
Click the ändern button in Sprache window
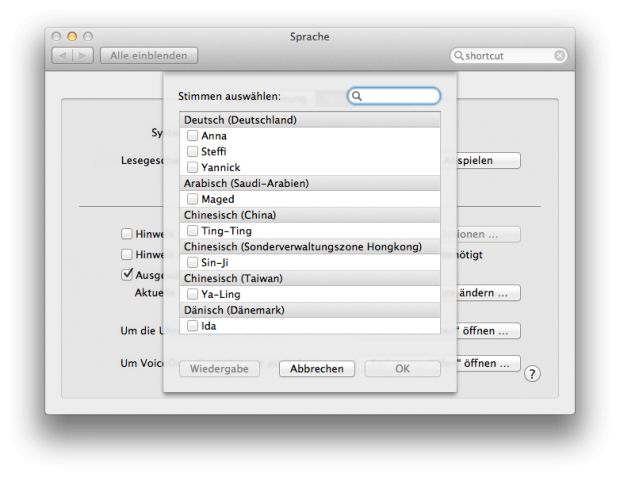488,293
